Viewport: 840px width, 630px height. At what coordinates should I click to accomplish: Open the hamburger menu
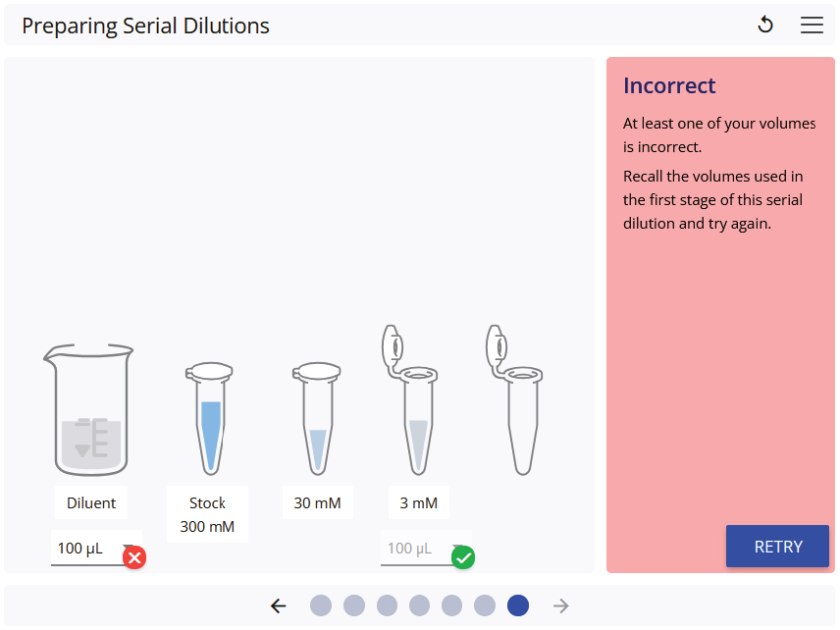click(812, 25)
